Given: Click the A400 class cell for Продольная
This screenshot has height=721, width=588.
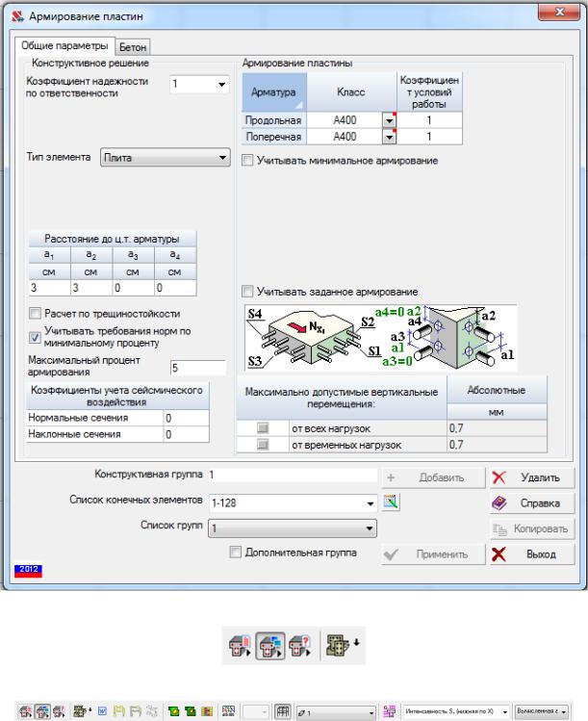Looking at the screenshot, I should 345,120.
